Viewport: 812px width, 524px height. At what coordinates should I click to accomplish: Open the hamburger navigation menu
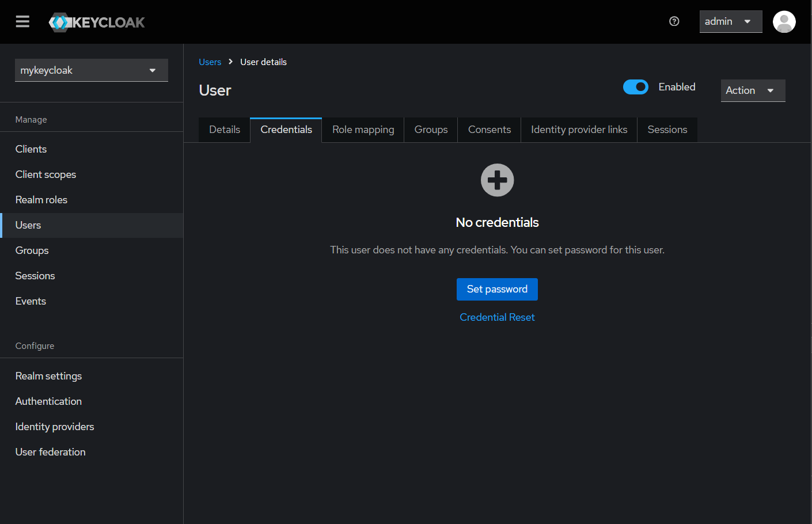(x=22, y=21)
